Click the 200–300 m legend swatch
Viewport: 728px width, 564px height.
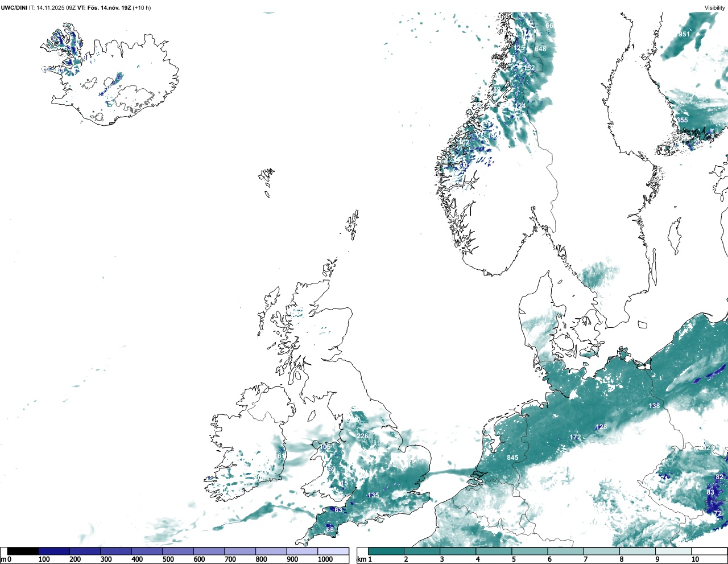(x=85, y=551)
